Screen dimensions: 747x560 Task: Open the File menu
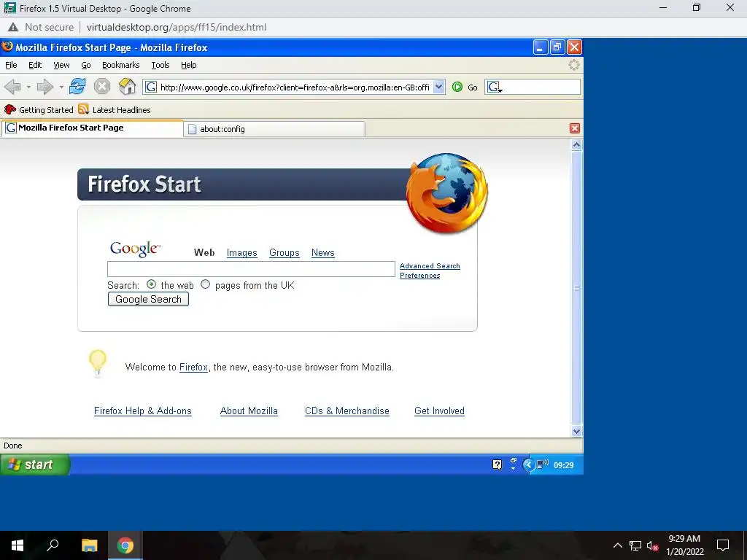pos(11,65)
